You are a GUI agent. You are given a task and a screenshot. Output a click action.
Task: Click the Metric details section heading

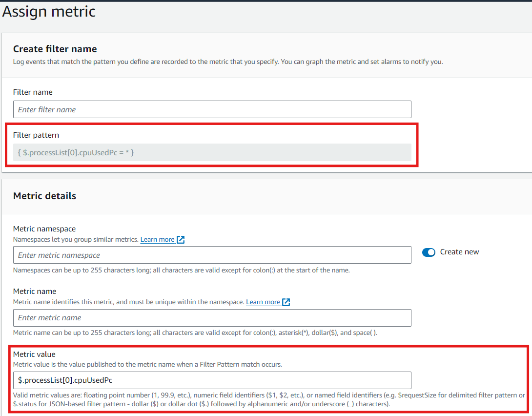click(44, 196)
